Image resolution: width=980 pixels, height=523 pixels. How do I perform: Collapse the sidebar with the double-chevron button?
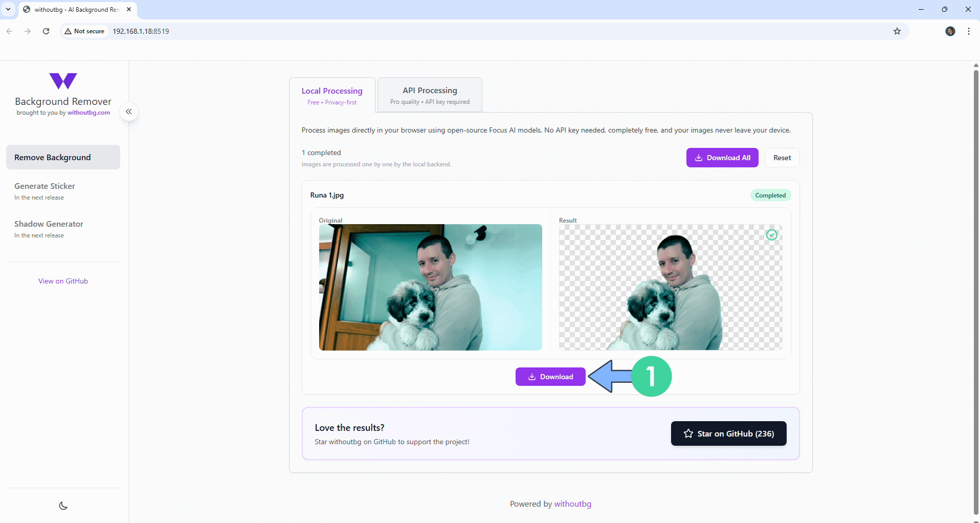click(129, 112)
